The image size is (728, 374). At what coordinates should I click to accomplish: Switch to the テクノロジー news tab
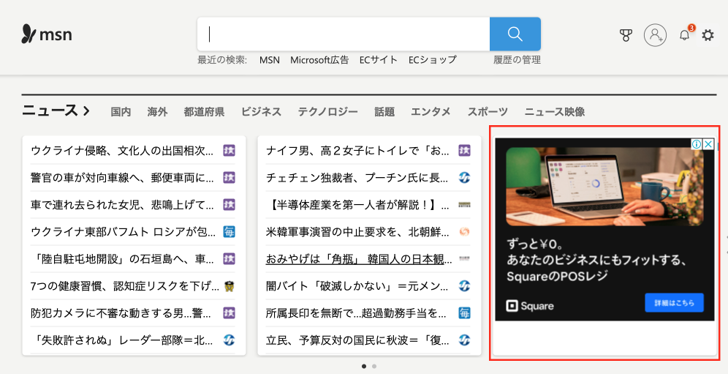click(328, 112)
